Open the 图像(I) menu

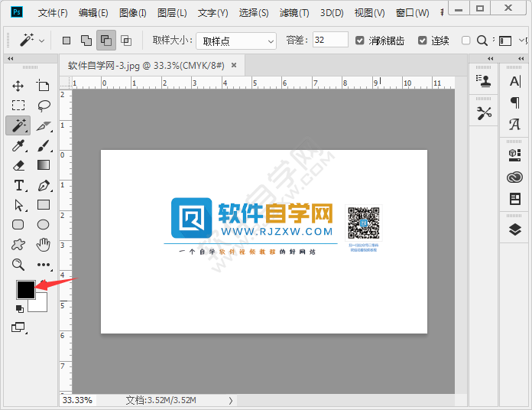(133, 13)
